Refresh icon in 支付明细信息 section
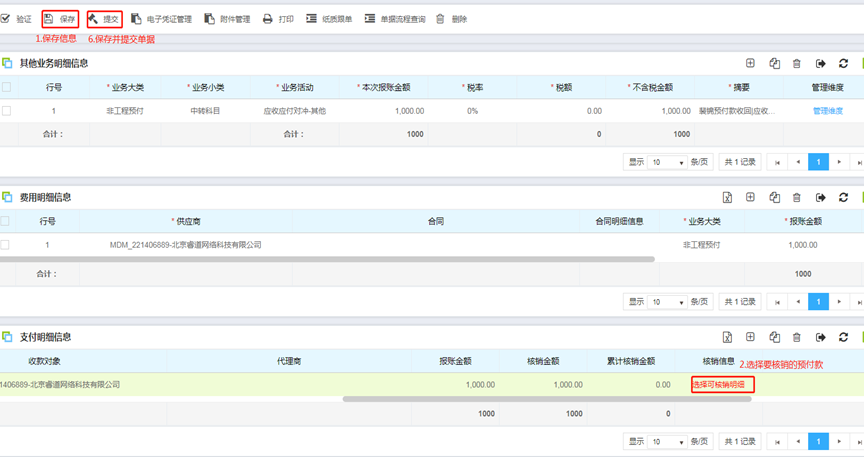Screen dimensions: 864x457 pyautogui.click(x=843, y=337)
